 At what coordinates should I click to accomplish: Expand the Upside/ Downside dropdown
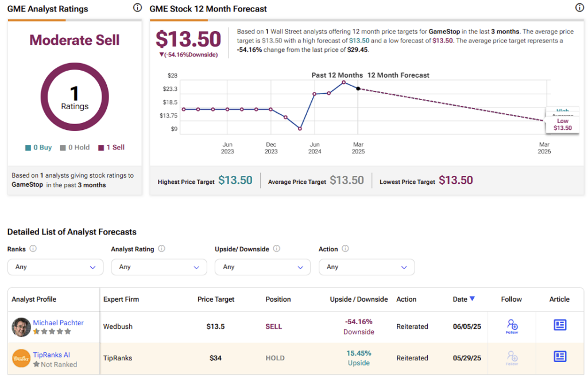(x=262, y=267)
